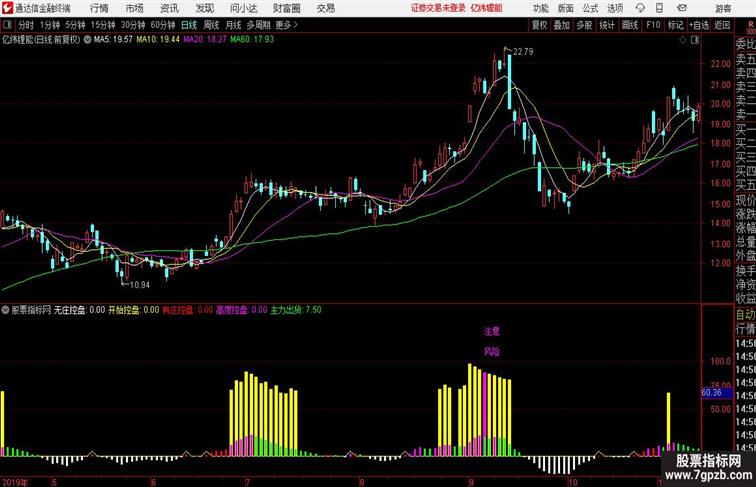Toggle the left sidebar panel icon
The width and height of the screenshot is (756, 487).
pyautogui.click(x=7, y=25)
